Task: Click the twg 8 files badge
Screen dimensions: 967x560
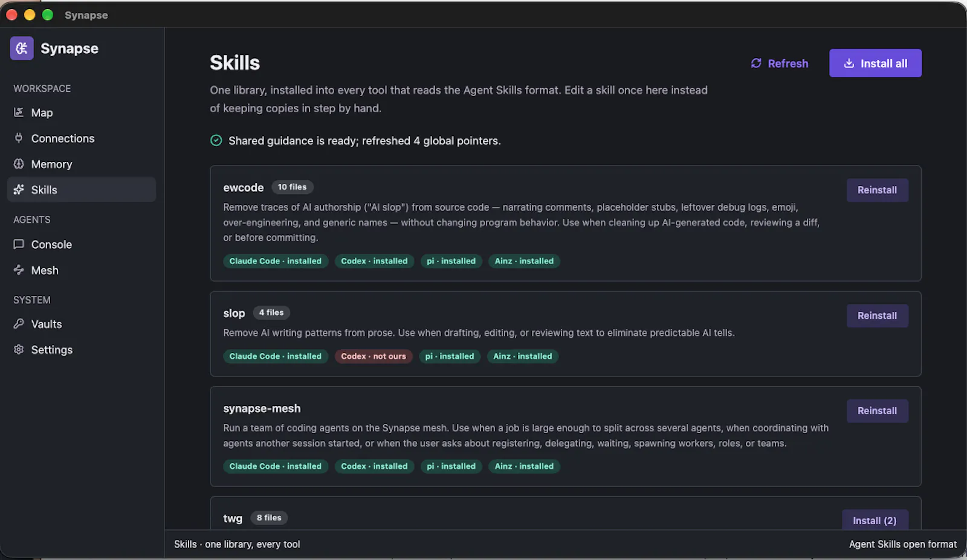Action: 269,518
